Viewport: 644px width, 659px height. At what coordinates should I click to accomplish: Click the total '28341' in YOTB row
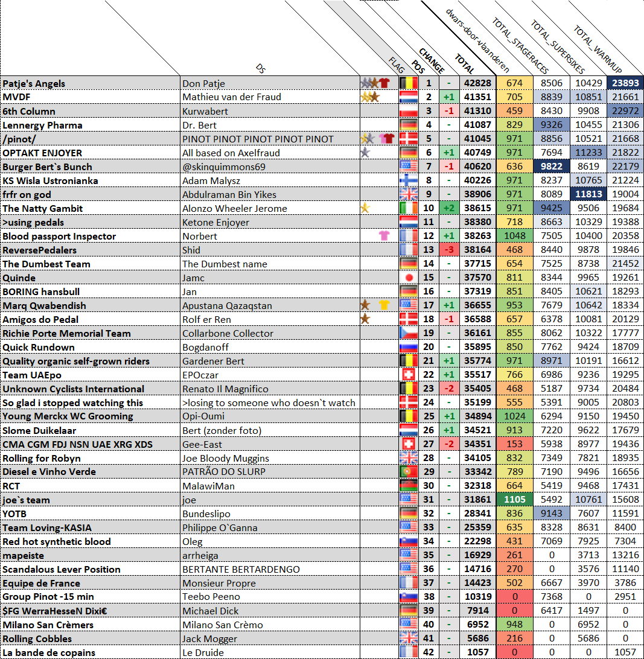coord(477,513)
